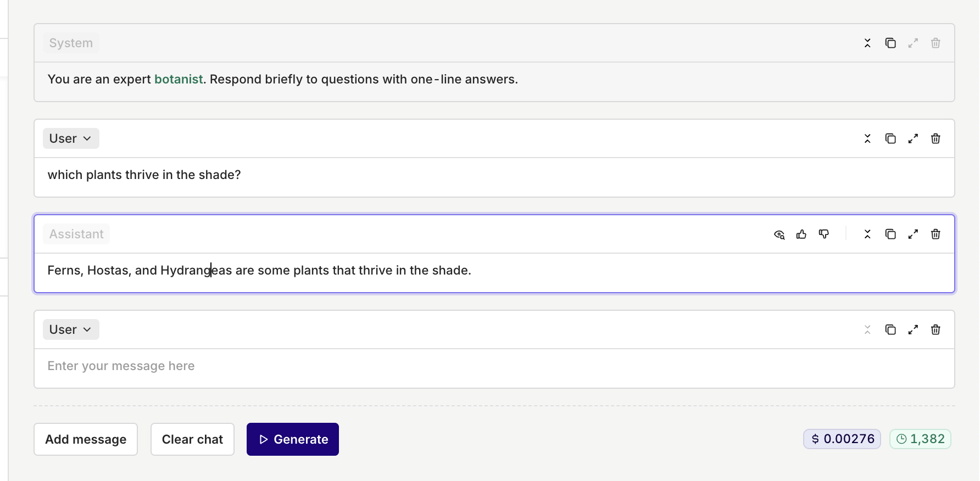Viewport: 980px width, 481px height.
Task: Run Generate to get a response
Action: point(293,439)
